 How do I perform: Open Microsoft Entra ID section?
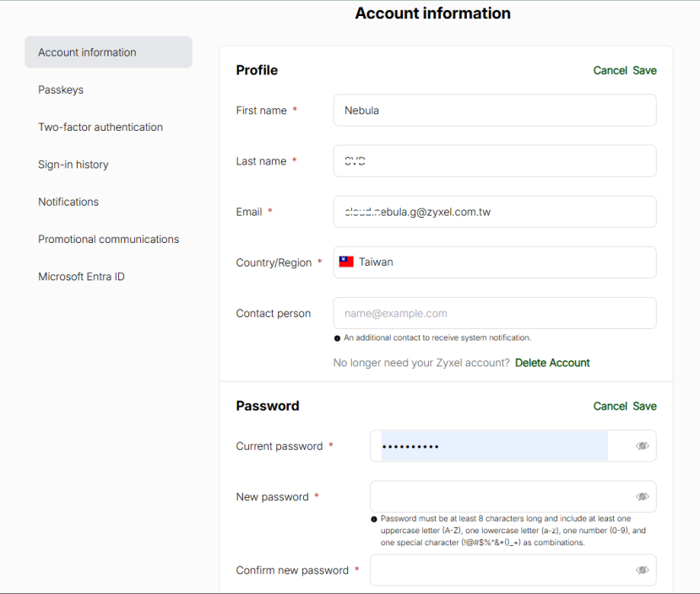pyautogui.click(x=81, y=277)
